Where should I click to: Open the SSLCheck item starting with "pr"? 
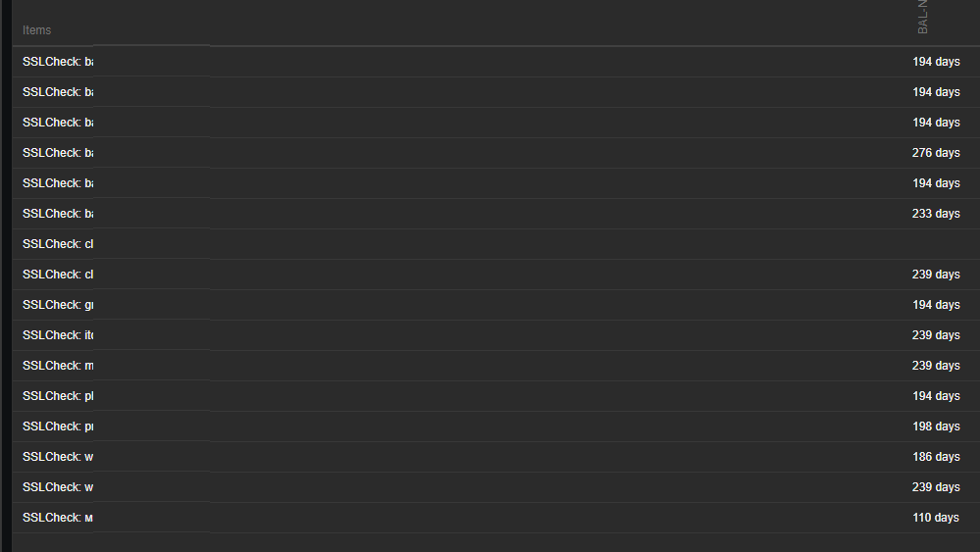point(58,427)
